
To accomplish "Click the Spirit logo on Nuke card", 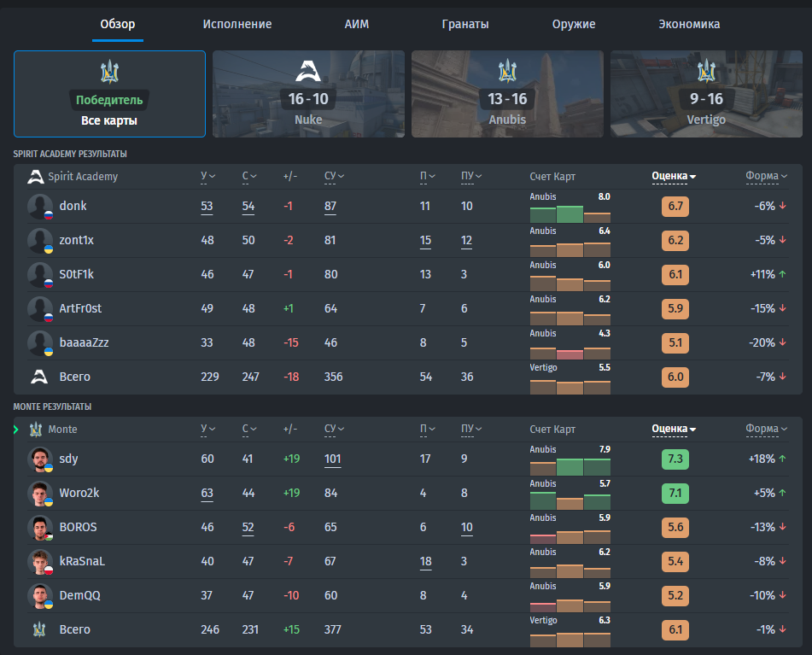I will [308, 71].
